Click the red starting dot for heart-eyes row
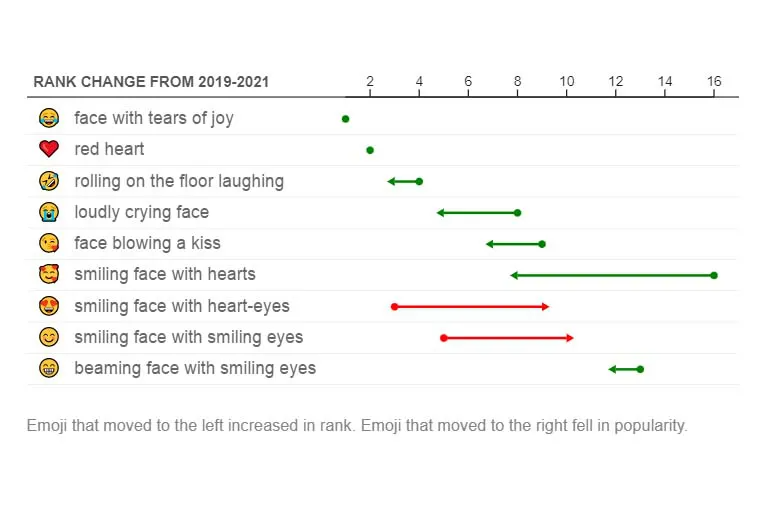Viewport: 765px width, 510px height. 394,307
